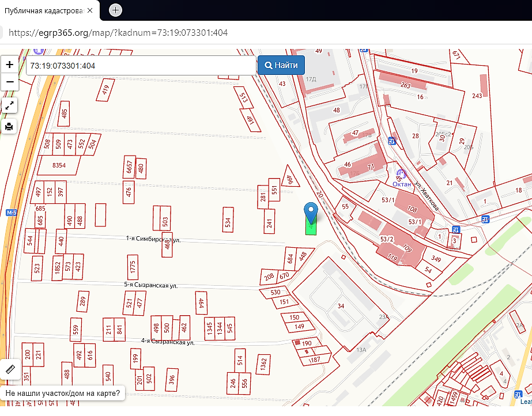
Task: Open the "Не нашли участок/дом на карте?" prompt
Action: (63, 394)
